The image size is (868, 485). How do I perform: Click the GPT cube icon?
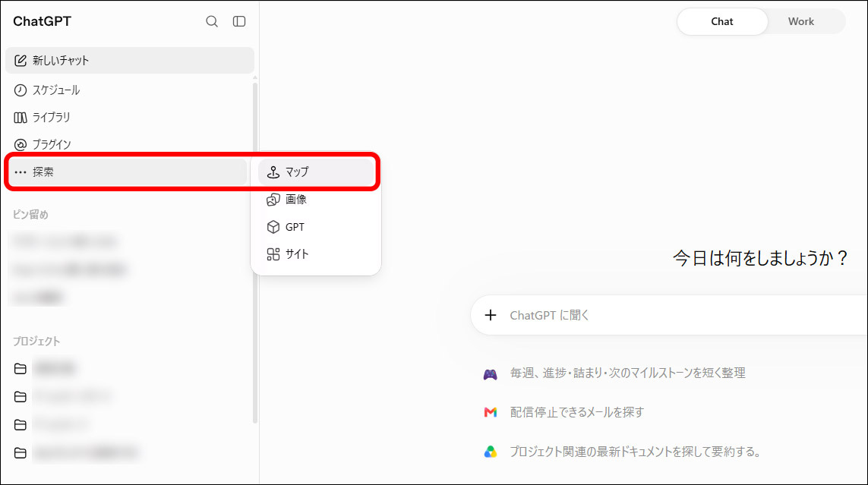pos(273,227)
